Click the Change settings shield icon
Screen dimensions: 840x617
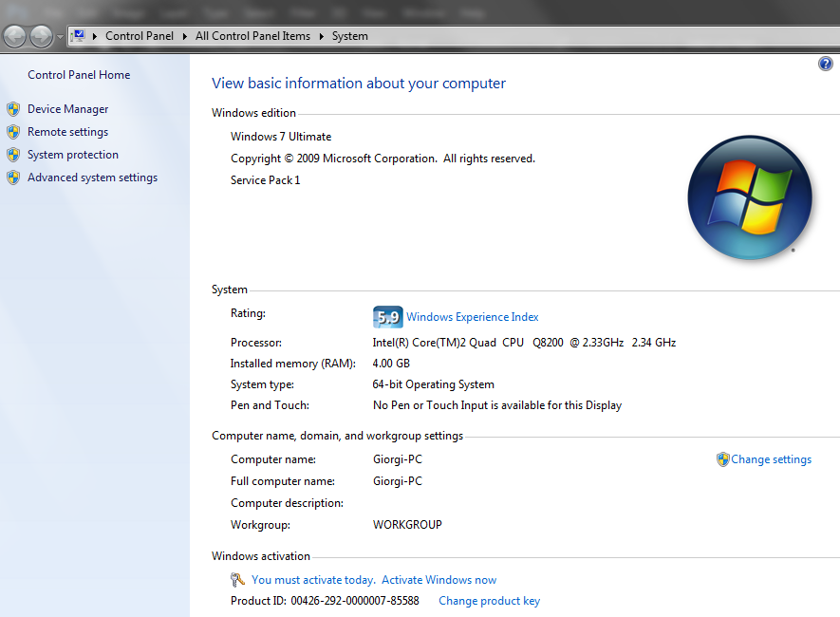tap(722, 459)
